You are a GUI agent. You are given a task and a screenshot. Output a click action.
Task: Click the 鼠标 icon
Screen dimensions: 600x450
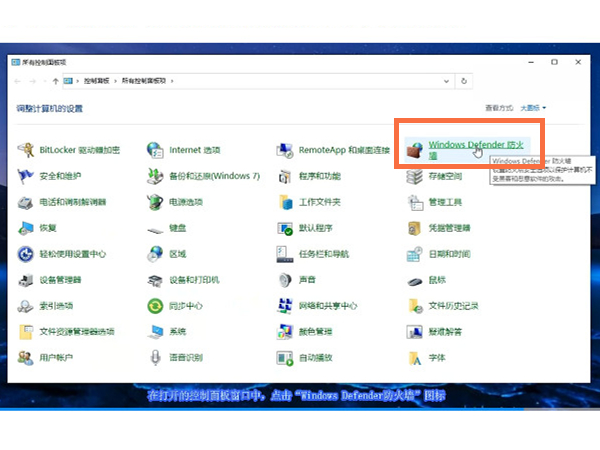pos(415,280)
